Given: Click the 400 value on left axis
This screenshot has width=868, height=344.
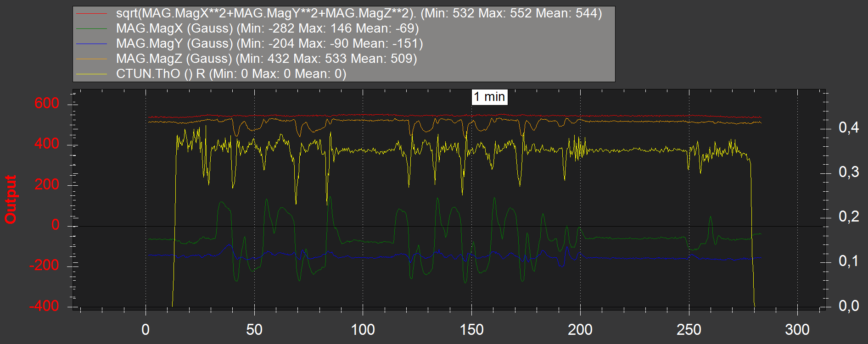Looking at the screenshot, I should tap(47, 144).
